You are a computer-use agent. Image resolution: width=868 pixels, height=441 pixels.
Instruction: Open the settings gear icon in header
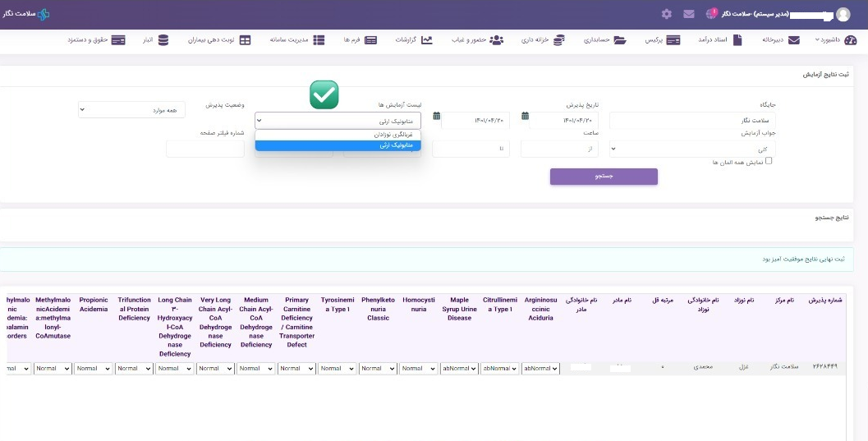click(666, 14)
